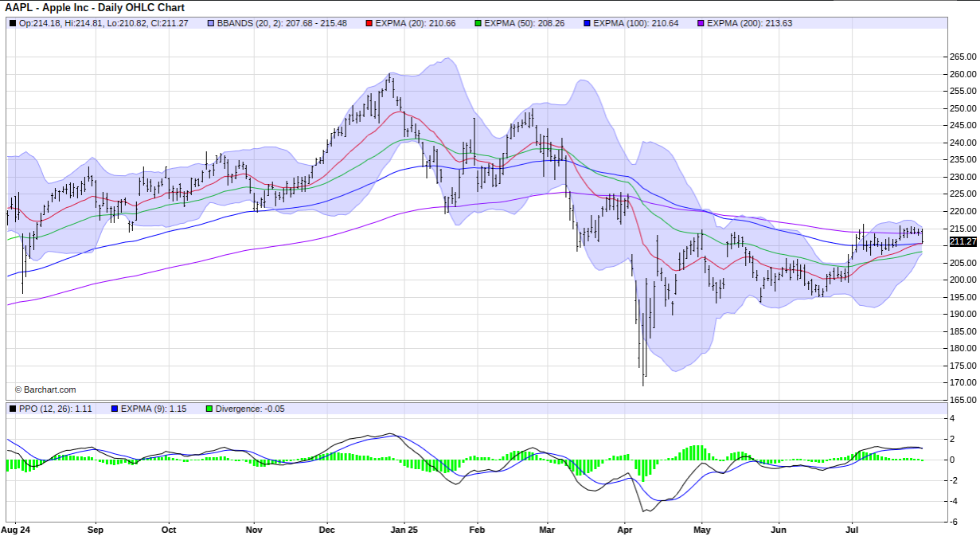Click the 220.00 price axis label

coord(963,211)
